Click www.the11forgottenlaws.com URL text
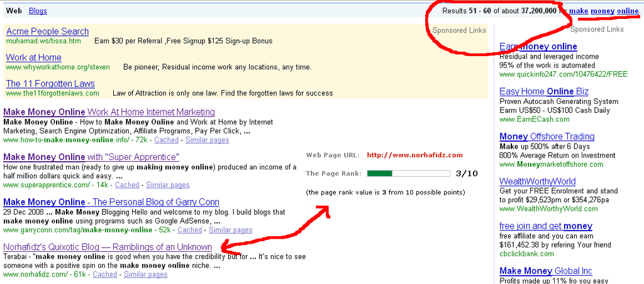644x284 pixels. (53, 93)
